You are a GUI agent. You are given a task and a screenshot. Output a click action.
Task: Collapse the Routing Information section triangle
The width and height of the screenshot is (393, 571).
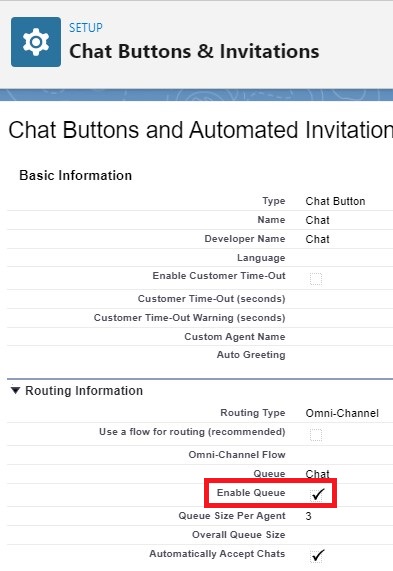point(15,391)
